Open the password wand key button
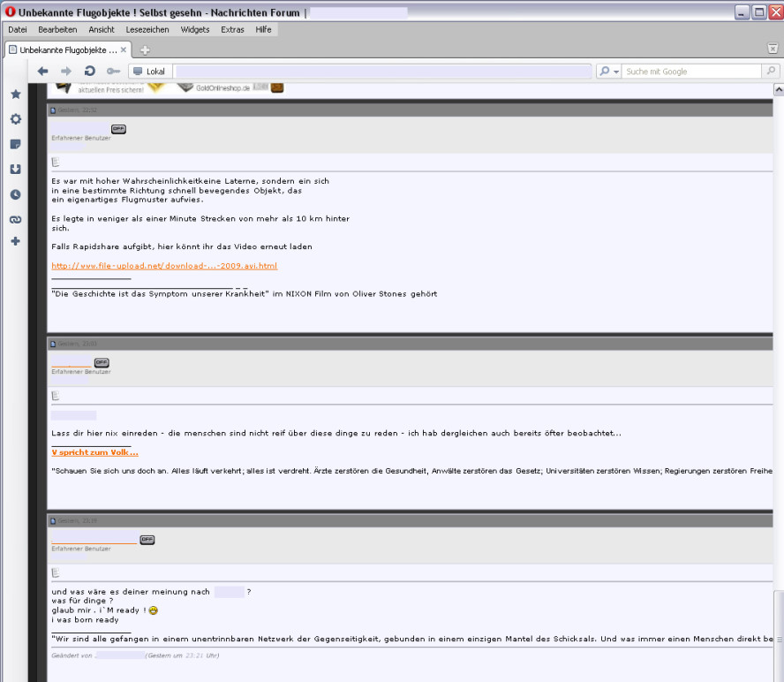This screenshot has height=682, width=784. click(x=114, y=71)
